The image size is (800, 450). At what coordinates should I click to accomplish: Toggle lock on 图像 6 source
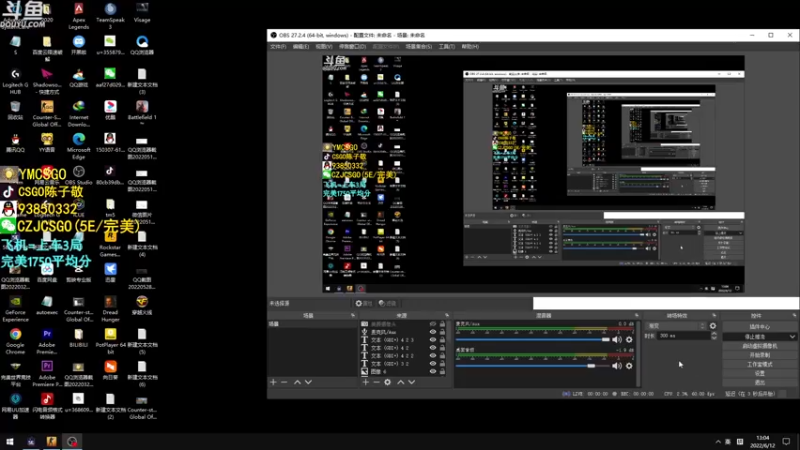click(442, 371)
